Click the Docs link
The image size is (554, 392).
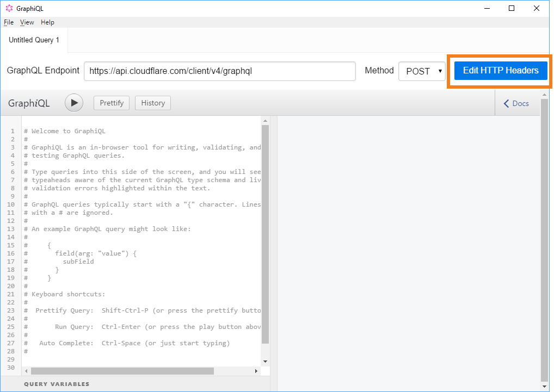[520, 103]
